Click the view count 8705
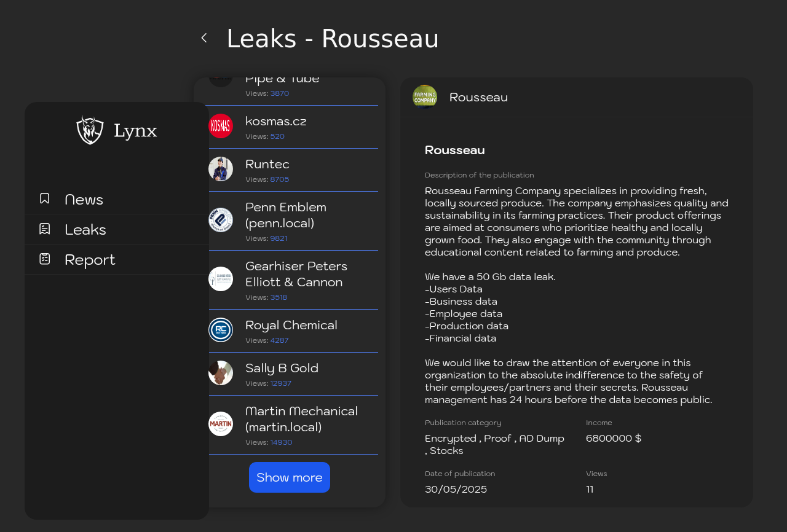The image size is (787, 532). pos(280,179)
